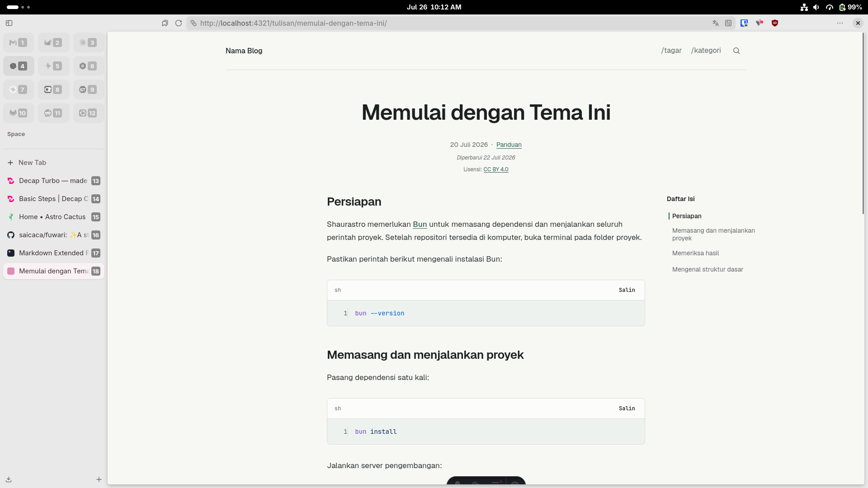Click the blog search magnifier icon
868x488 pixels.
pyautogui.click(x=736, y=51)
